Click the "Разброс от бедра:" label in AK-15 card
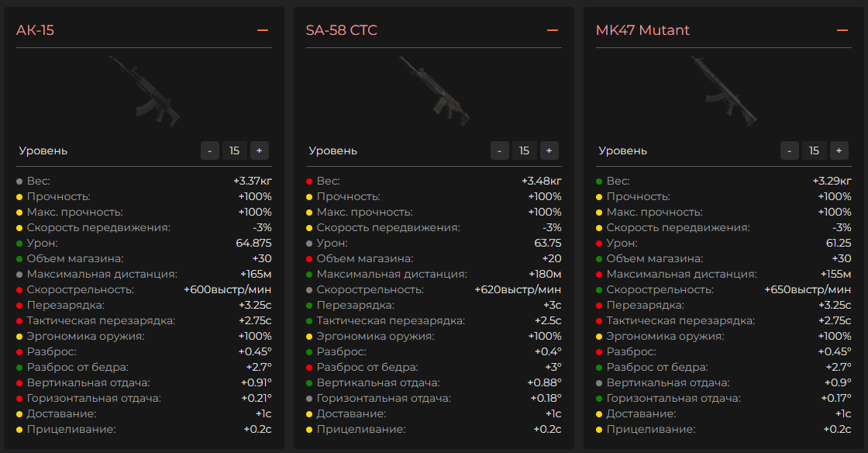 point(77,367)
